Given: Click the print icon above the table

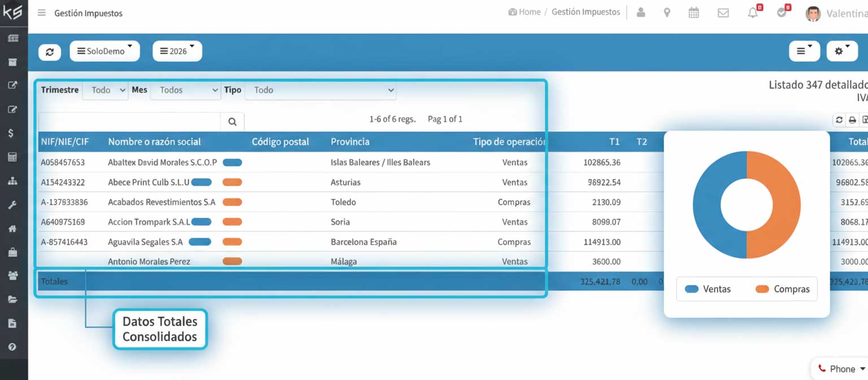Looking at the screenshot, I should point(852,120).
